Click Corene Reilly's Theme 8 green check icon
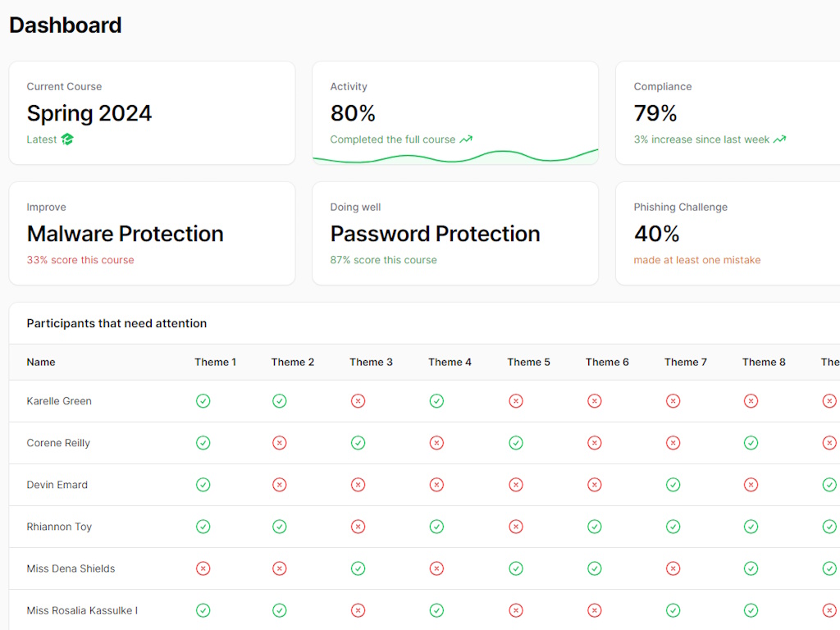840x630 pixels. coord(751,443)
